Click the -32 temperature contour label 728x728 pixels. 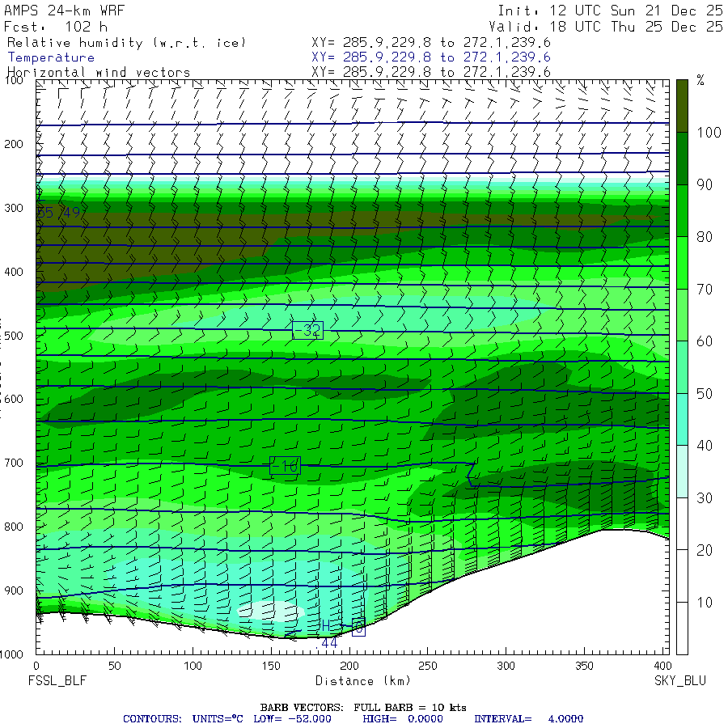click(307, 329)
